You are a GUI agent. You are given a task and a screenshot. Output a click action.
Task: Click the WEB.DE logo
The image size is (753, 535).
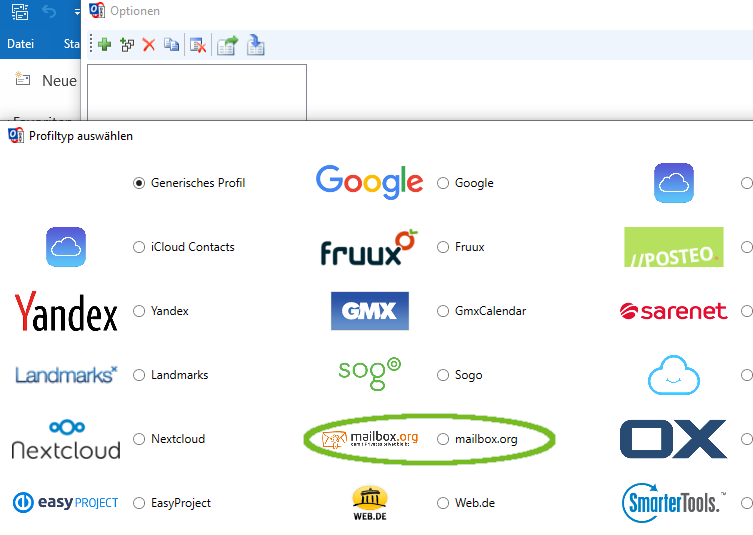coord(370,503)
